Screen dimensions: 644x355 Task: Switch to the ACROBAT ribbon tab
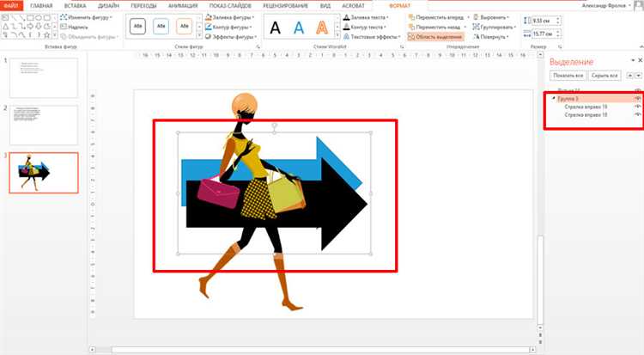(x=353, y=6)
